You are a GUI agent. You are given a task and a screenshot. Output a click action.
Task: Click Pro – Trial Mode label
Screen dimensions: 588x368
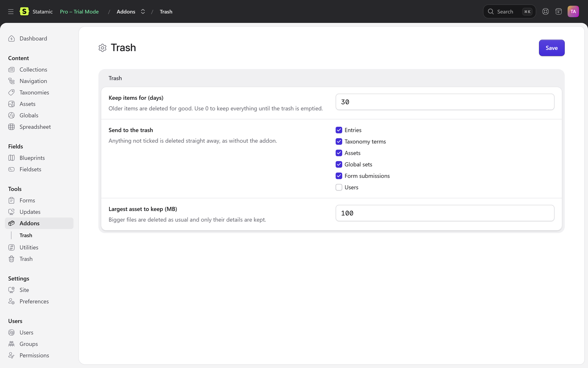coord(79,11)
